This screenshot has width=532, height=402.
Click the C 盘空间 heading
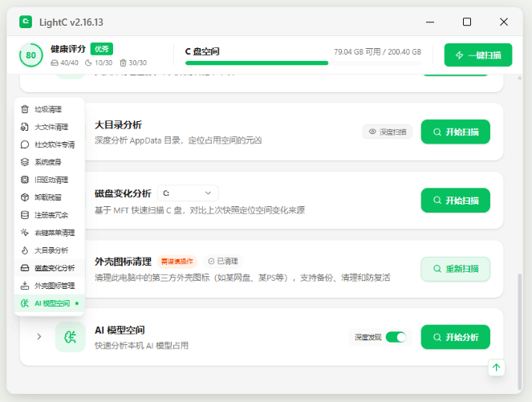click(x=202, y=51)
